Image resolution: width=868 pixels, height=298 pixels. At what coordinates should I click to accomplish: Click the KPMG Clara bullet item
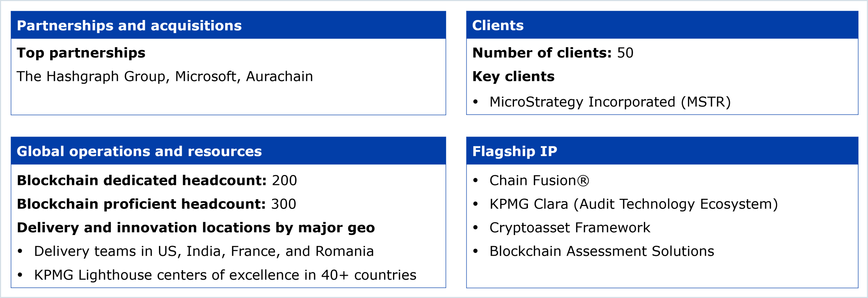(633, 204)
